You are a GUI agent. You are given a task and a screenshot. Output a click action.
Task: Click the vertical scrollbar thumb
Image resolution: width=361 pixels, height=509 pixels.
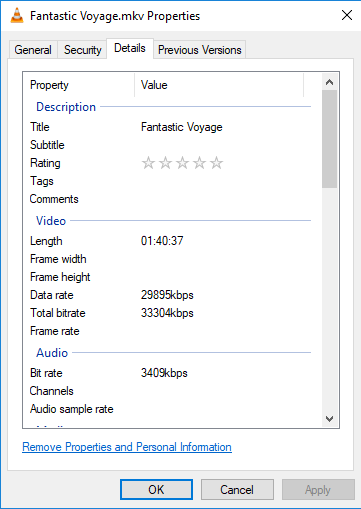(x=329, y=139)
